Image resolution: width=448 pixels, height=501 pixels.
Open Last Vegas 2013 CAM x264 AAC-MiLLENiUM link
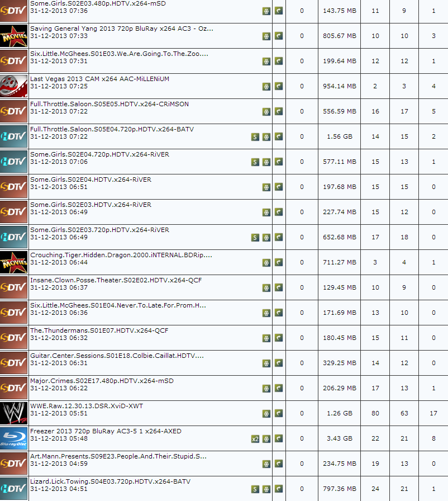point(99,79)
